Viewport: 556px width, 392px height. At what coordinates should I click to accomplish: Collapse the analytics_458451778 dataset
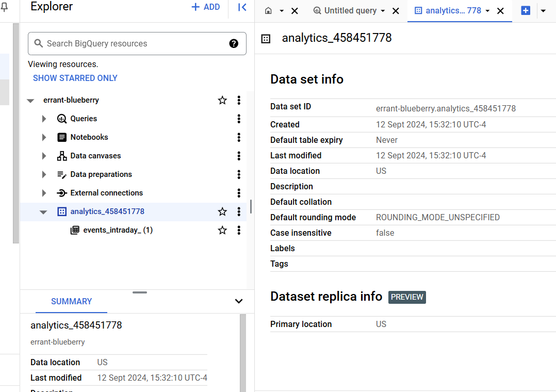tap(43, 212)
